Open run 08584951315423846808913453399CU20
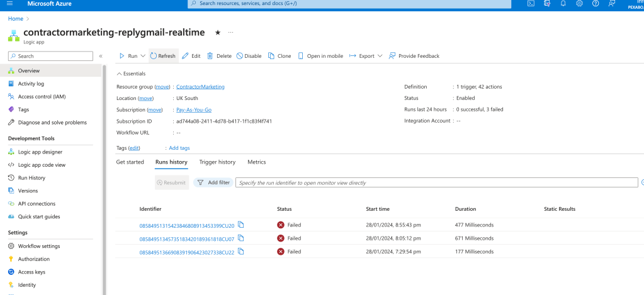This screenshot has height=295, width=644. [x=187, y=225]
